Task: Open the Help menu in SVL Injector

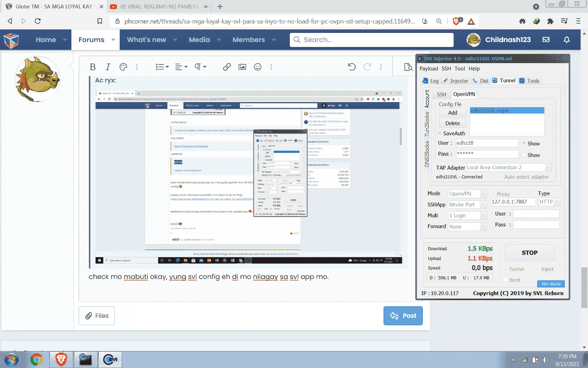Action: (474, 69)
